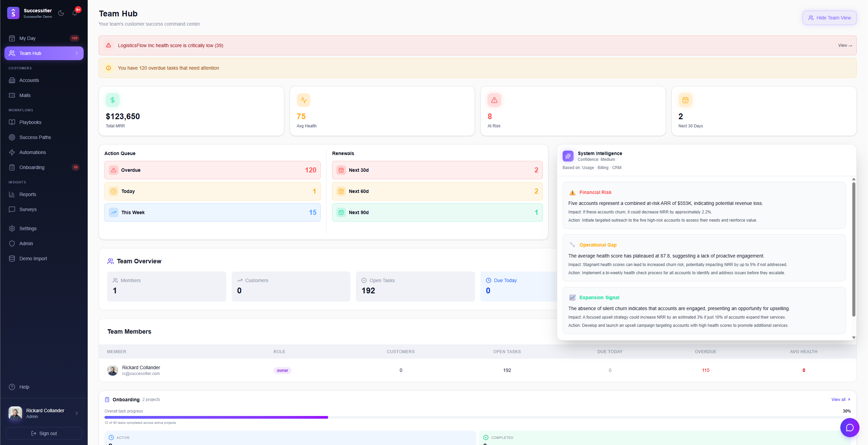Open Playbooks in sidebar
Viewport: 868px width, 445px height.
30,122
